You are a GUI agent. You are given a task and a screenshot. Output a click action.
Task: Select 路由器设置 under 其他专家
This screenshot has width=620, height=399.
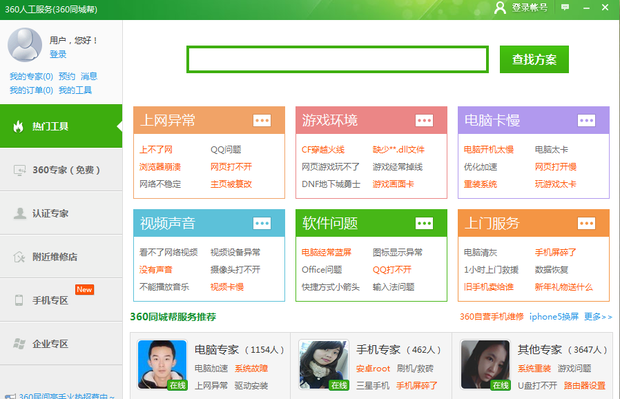pos(584,386)
